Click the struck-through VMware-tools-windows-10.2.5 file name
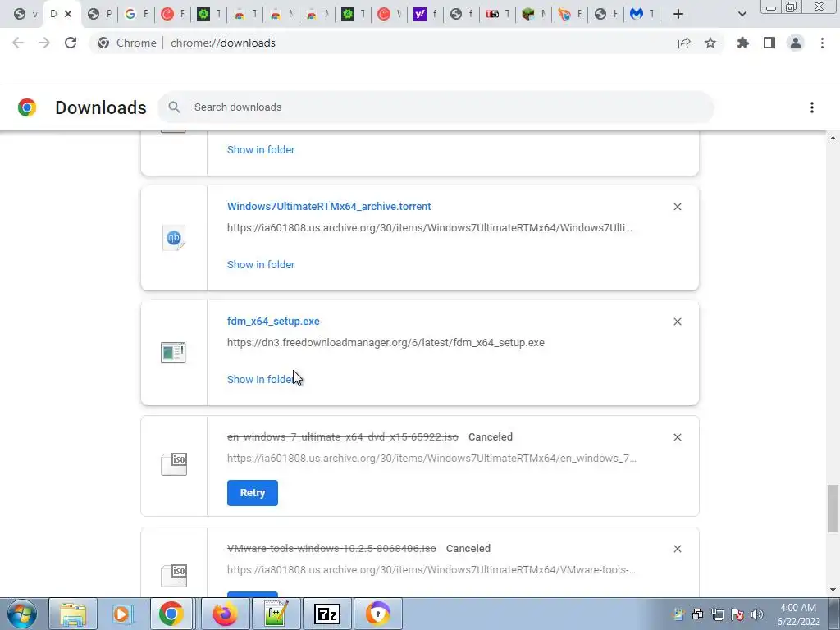The image size is (840, 630). click(331, 549)
